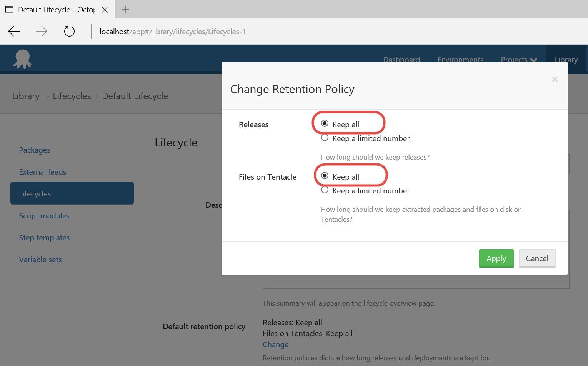Open Packages in the Library sidebar

click(35, 150)
